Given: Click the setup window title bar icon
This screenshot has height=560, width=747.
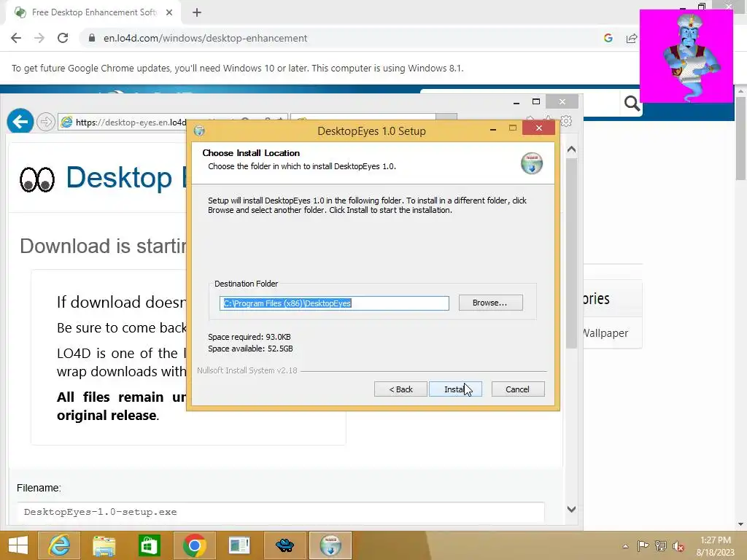Looking at the screenshot, I should [x=199, y=131].
